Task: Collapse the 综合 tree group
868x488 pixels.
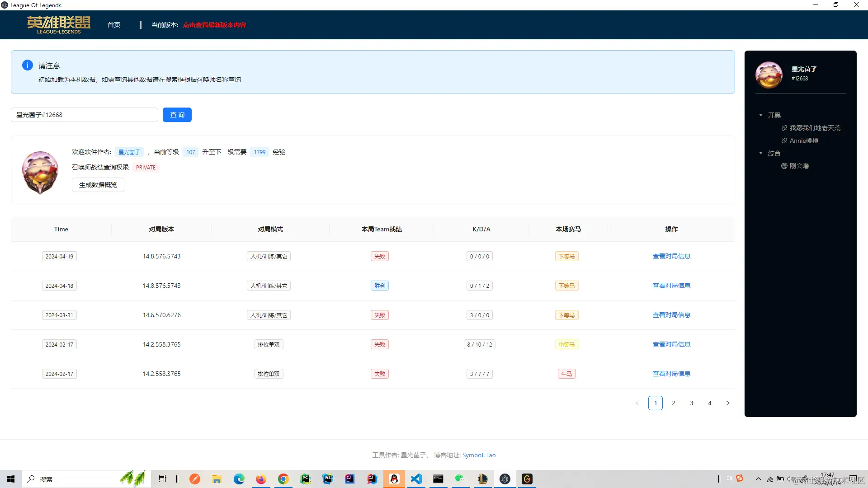Action: (761, 153)
